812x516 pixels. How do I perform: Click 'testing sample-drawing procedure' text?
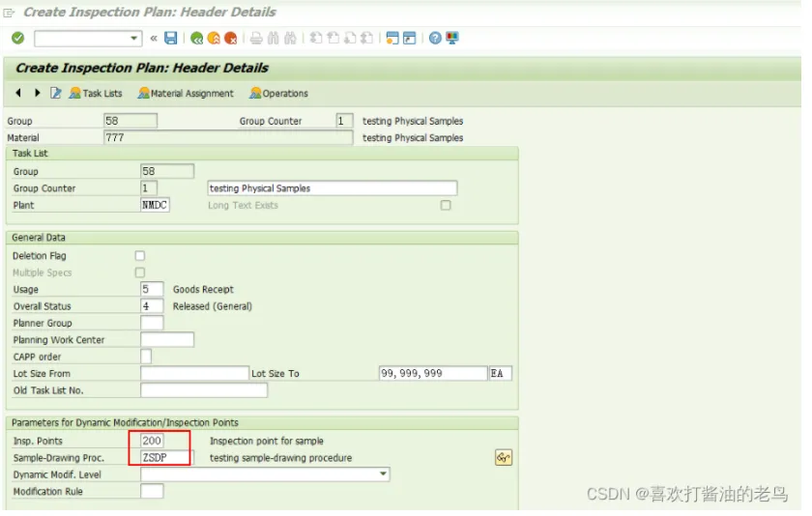pos(280,458)
